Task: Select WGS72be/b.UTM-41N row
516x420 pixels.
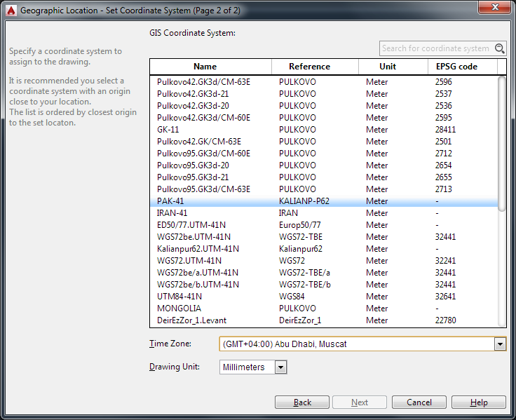Action: 324,285
